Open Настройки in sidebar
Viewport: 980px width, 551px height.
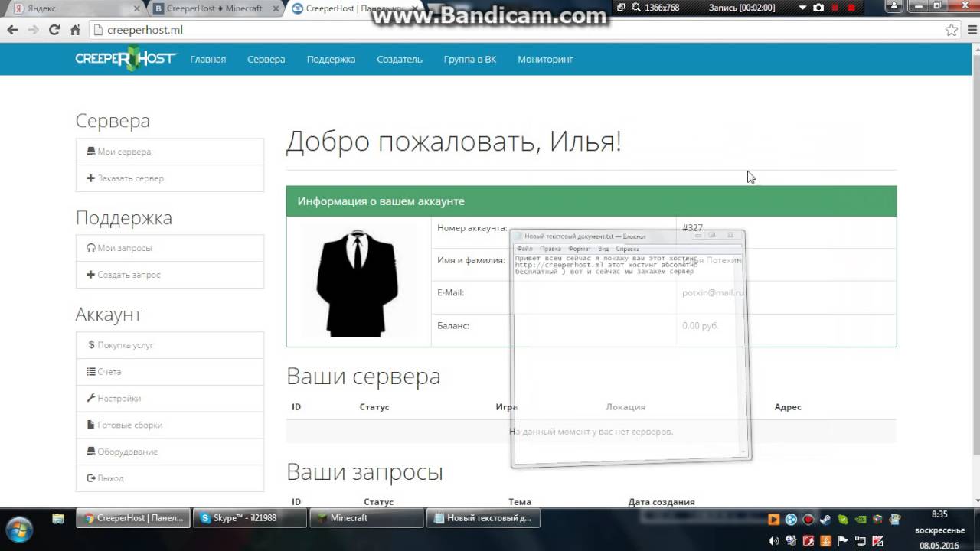point(170,399)
